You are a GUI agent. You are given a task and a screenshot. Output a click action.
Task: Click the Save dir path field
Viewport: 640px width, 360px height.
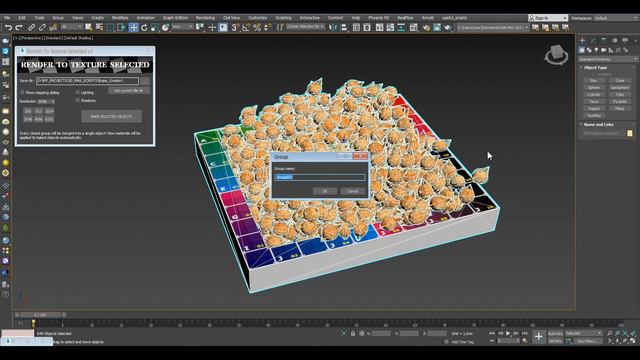click(x=87, y=81)
